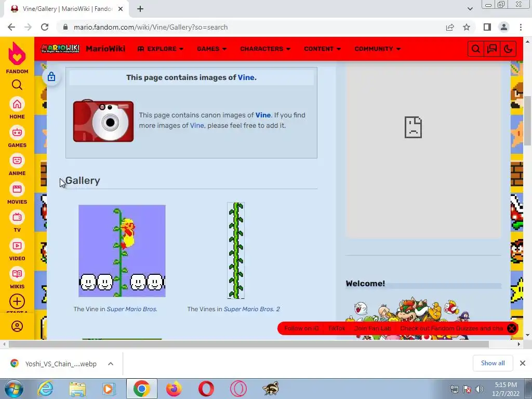
Task: Toggle dark theme moon icon
Action: click(x=508, y=49)
